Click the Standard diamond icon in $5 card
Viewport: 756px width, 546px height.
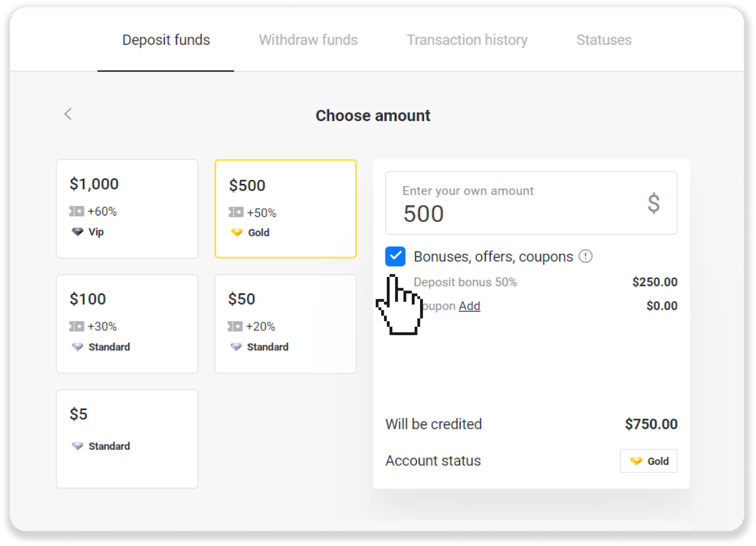77,446
